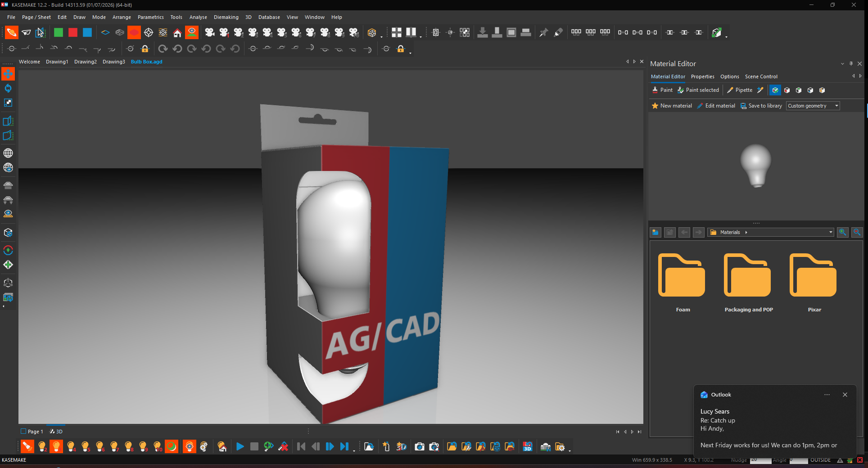Open the Diemaking menu
Screen dimensions: 868x468
(x=226, y=17)
